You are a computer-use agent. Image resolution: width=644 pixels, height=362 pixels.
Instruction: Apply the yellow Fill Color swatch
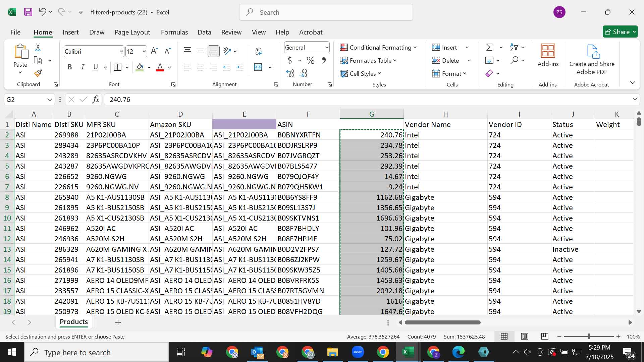[140, 67]
